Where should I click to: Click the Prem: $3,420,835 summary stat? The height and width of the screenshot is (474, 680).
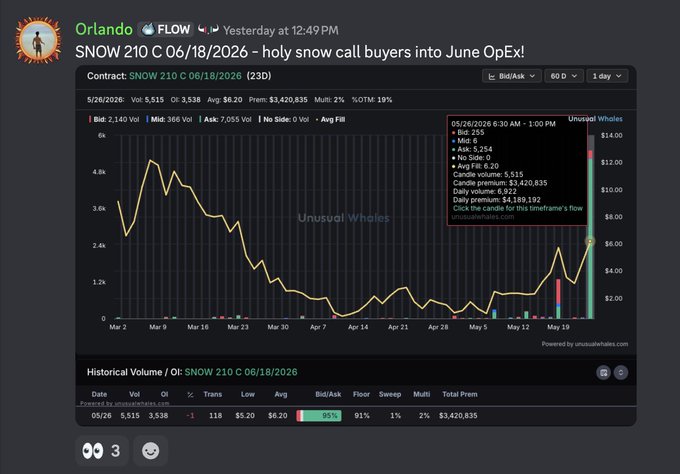[278, 100]
